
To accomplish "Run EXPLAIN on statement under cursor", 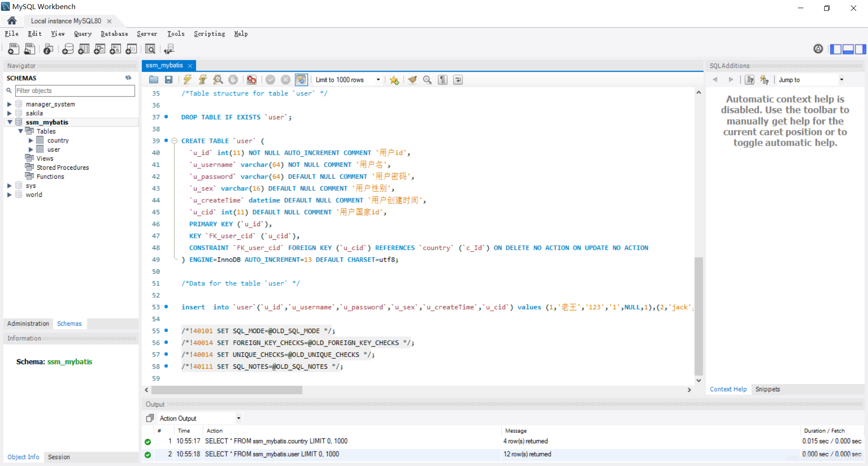I will 218,80.
